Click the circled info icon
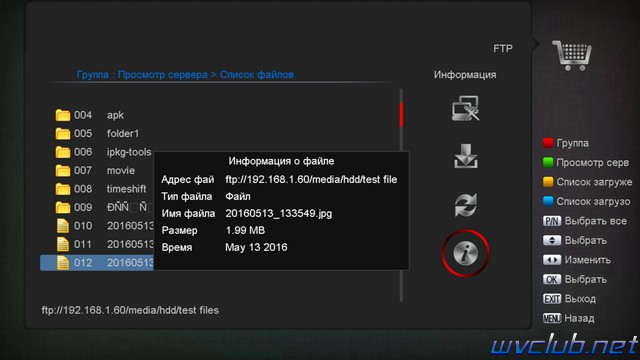 [466, 253]
